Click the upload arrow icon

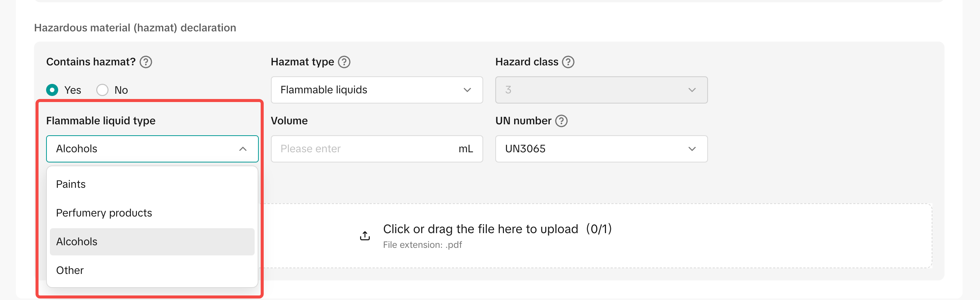pyautogui.click(x=365, y=236)
